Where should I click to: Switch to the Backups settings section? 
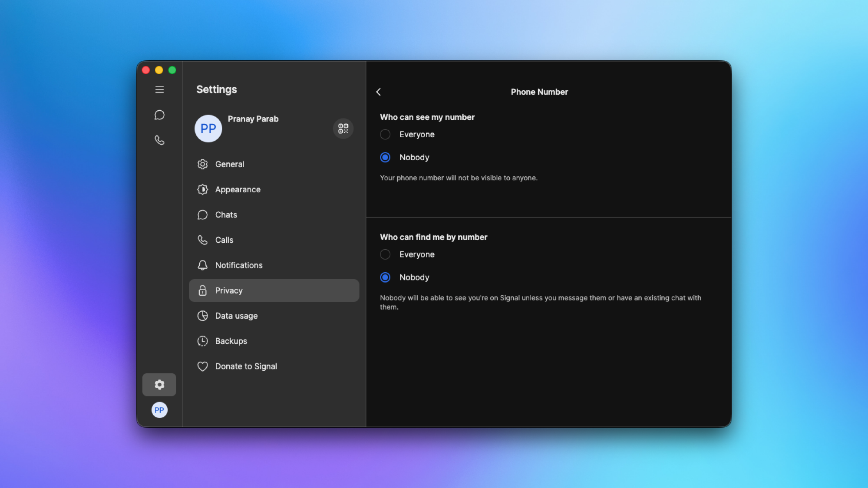(231, 341)
